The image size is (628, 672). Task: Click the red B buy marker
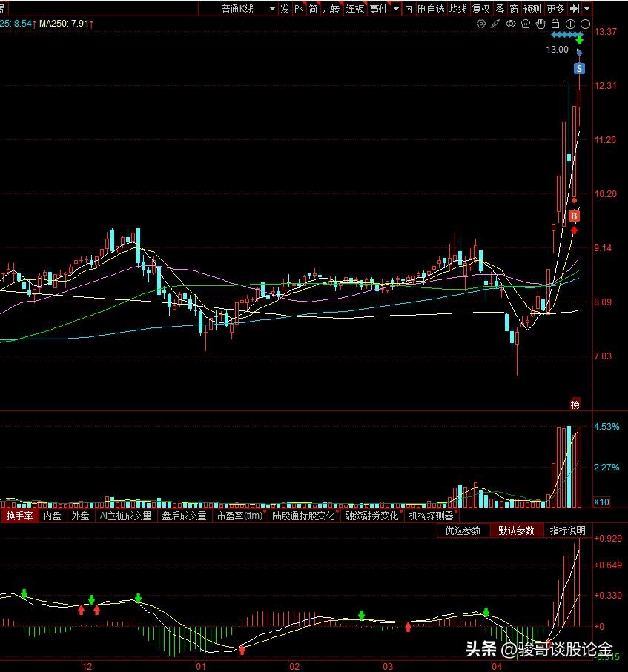tap(574, 216)
